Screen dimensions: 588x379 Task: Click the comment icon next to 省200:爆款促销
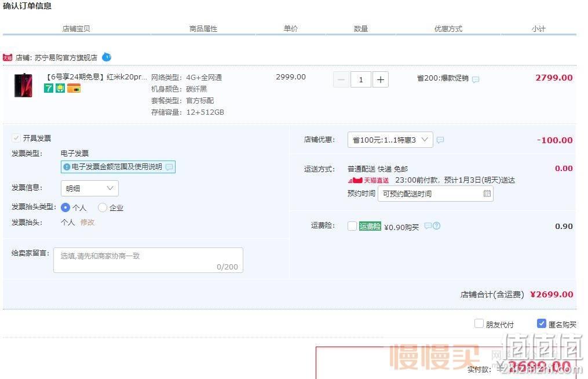[x=476, y=79]
